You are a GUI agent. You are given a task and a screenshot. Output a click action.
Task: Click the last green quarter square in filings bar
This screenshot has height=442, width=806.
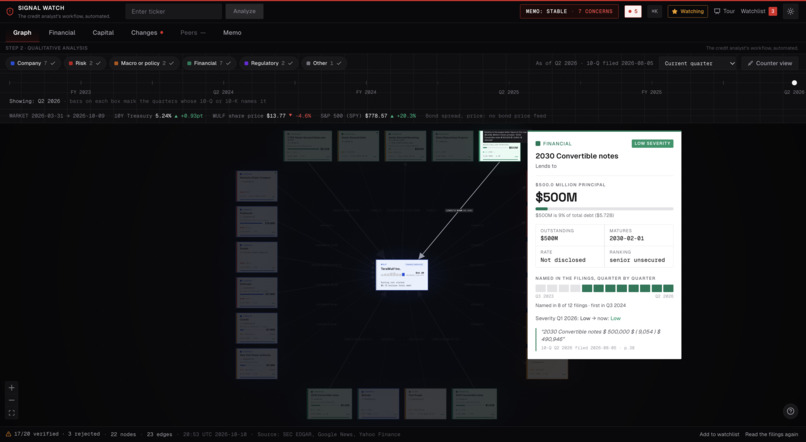(x=668, y=288)
